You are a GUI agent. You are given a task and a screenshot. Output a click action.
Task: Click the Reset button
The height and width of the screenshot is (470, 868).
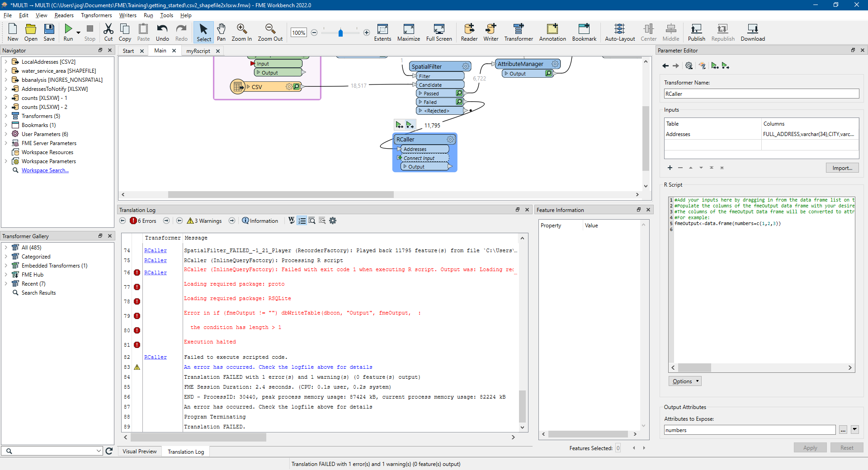click(847, 447)
